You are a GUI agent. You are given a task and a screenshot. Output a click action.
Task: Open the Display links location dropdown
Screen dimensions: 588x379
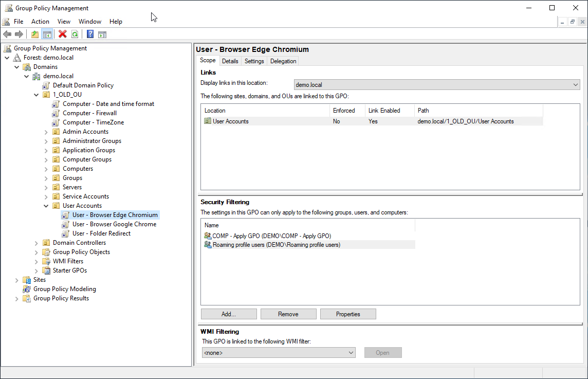point(436,84)
